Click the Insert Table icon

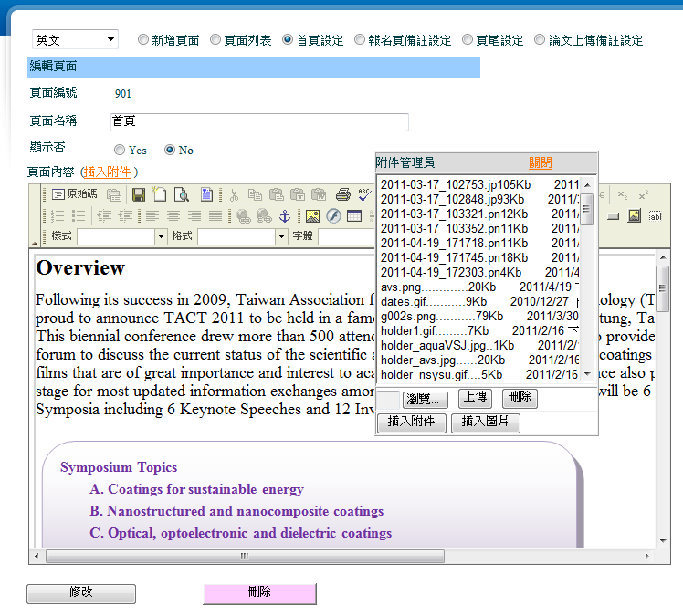353,216
